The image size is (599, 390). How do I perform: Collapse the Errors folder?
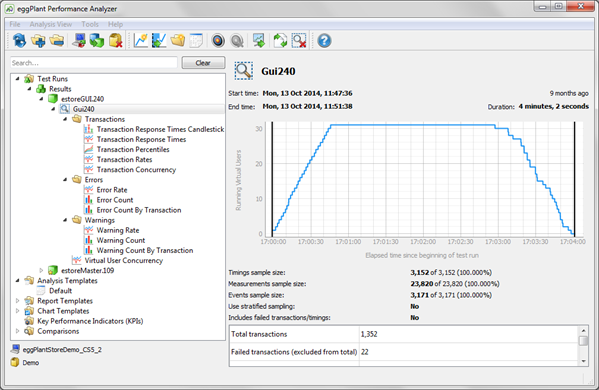(65, 180)
